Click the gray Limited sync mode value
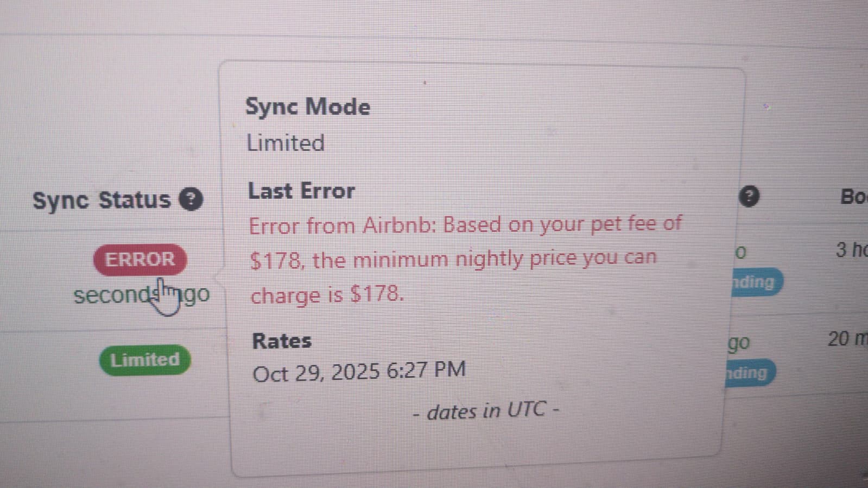Image resolution: width=868 pixels, height=488 pixels. tap(286, 143)
